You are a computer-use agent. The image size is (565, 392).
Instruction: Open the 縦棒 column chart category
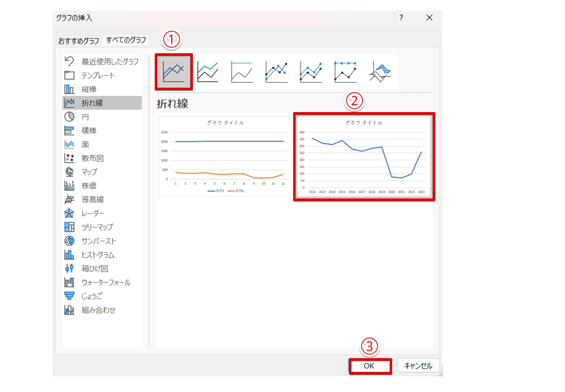pyautogui.click(x=89, y=89)
